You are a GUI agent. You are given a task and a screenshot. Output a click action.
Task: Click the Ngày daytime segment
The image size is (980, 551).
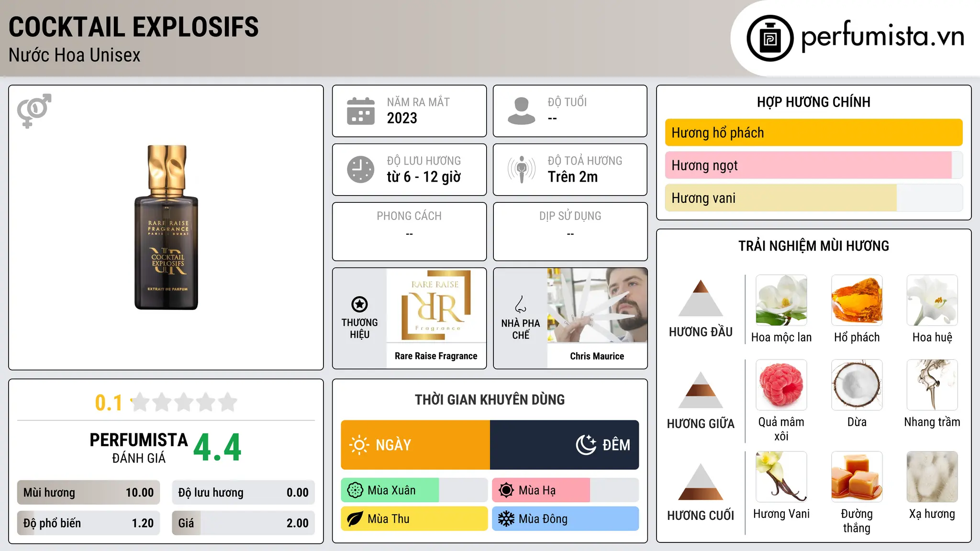(415, 445)
